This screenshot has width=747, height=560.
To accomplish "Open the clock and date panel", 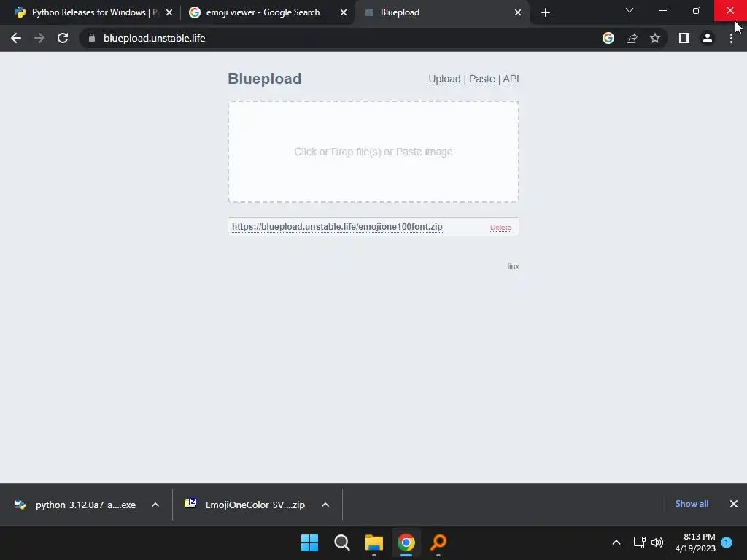I will point(695,542).
